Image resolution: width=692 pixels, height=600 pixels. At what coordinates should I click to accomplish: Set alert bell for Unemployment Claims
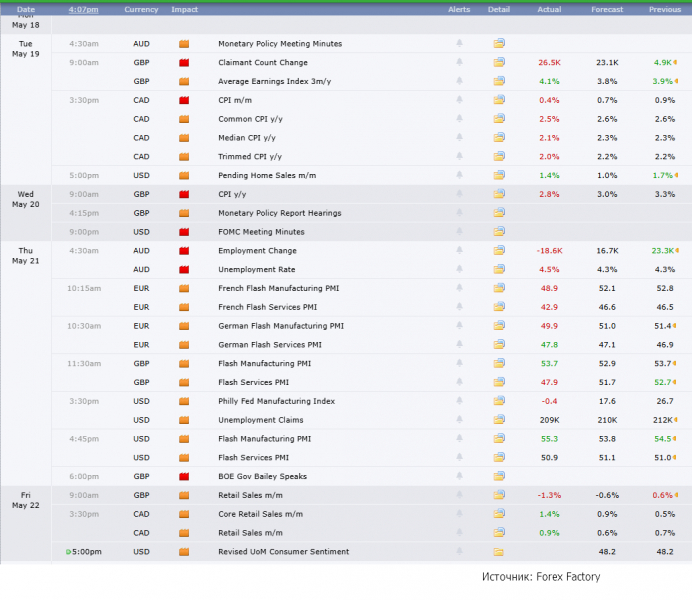pos(459,420)
